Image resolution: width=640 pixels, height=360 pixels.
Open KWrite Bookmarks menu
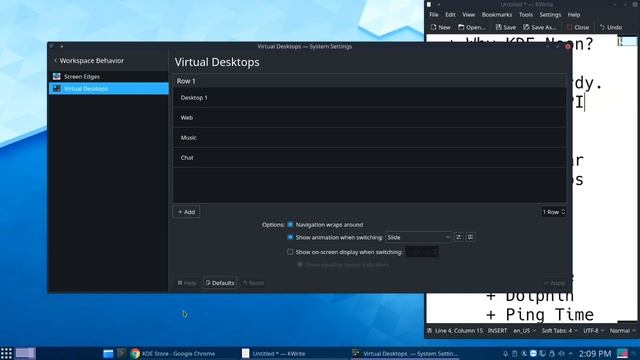(x=497, y=15)
